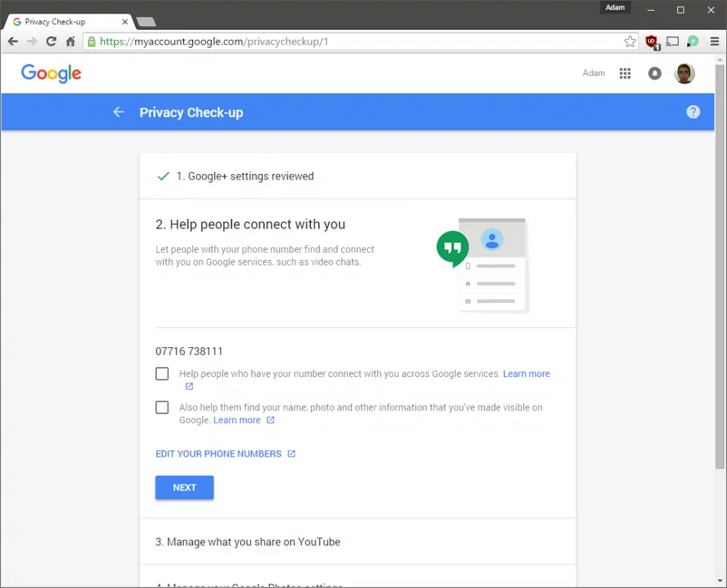The height and width of the screenshot is (588, 727).
Task: Open the uBlock Origin extension icon
Action: coord(652,42)
